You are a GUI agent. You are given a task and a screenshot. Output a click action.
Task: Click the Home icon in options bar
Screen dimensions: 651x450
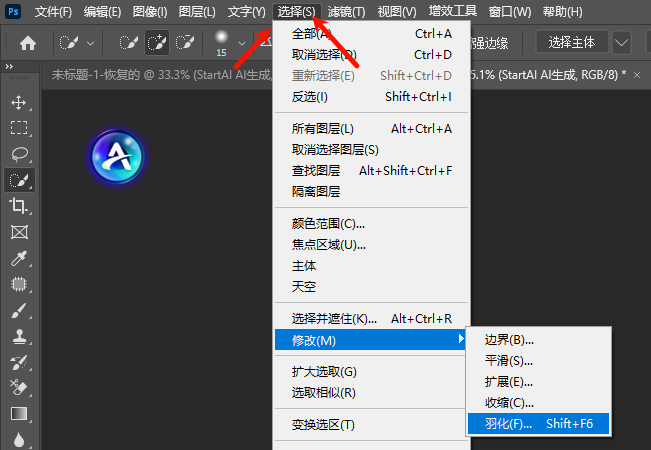point(28,43)
